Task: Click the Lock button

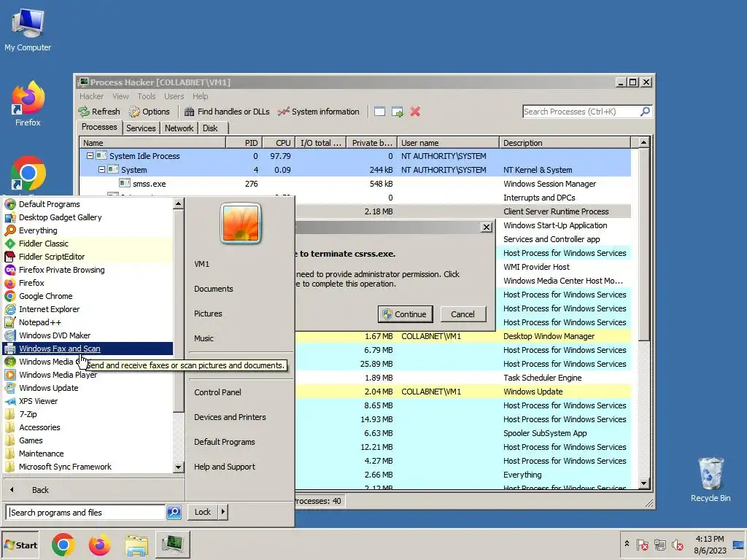Action: 203,512
